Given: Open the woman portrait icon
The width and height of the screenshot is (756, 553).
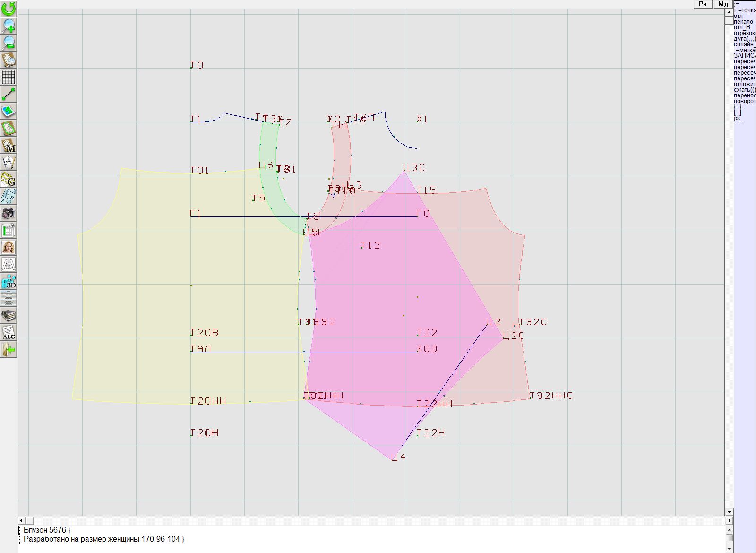Looking at the screenshot, I should click(x=9, y=247).
